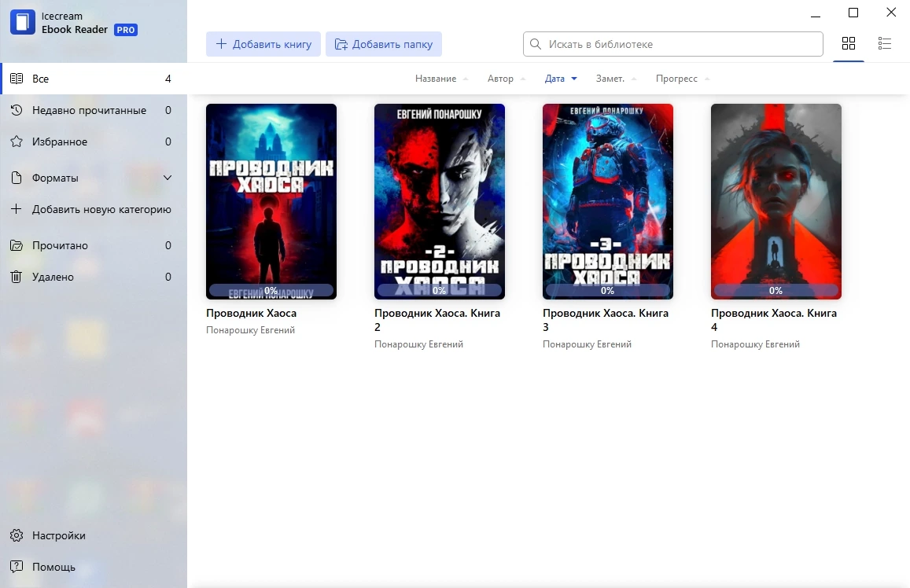The height and width of the screenshot is (588, 910).
Task: Open the Проводник Хаоса book 3 cover
Action: (x=608, y=201)
